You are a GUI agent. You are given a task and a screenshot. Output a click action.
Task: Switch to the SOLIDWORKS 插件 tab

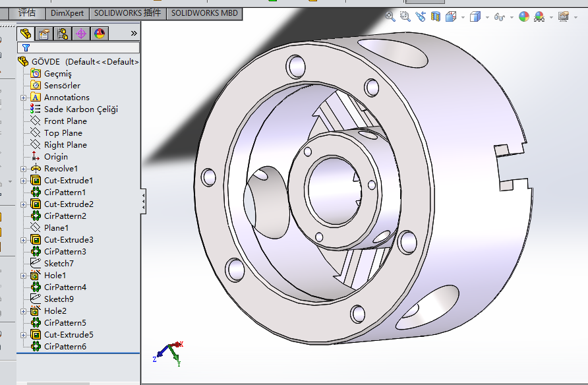tap(127, 13)
